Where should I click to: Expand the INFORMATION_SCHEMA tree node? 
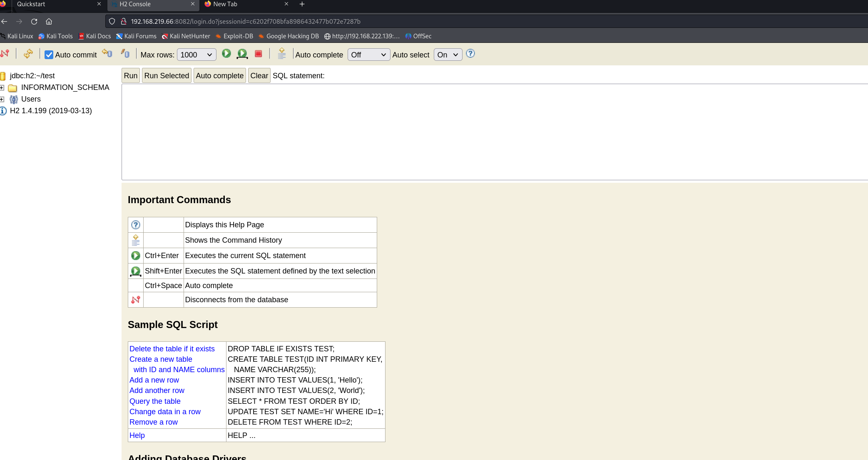(x=2, y=88)
